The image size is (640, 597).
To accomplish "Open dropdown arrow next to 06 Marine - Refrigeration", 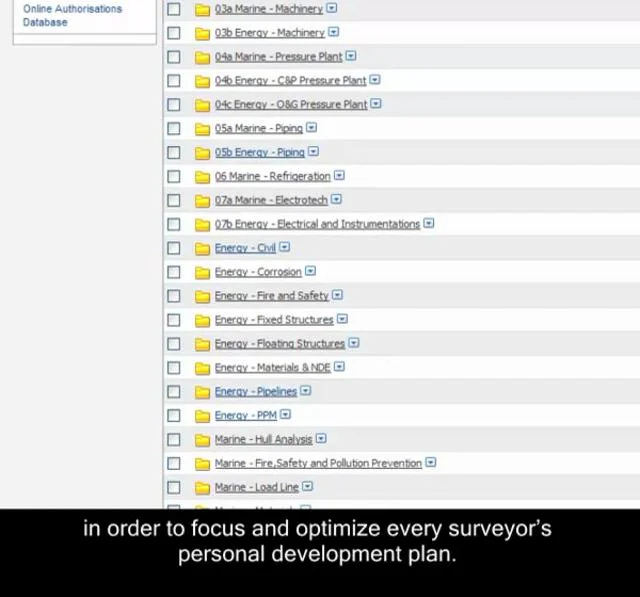I will pyautogui.click(x=339, y=175).
